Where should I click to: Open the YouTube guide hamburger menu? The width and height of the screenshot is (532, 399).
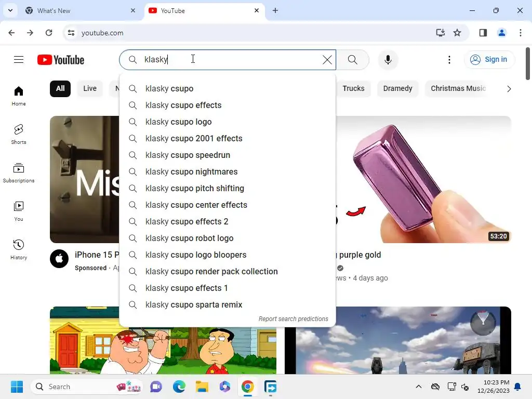tap(19, 60)
